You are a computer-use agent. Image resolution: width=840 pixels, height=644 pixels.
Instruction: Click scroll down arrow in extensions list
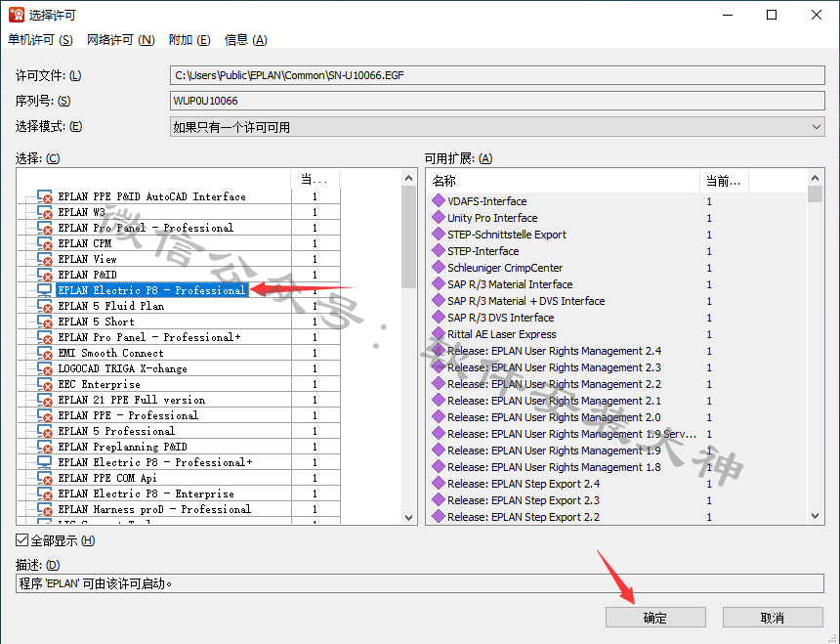tap(815, 517)
